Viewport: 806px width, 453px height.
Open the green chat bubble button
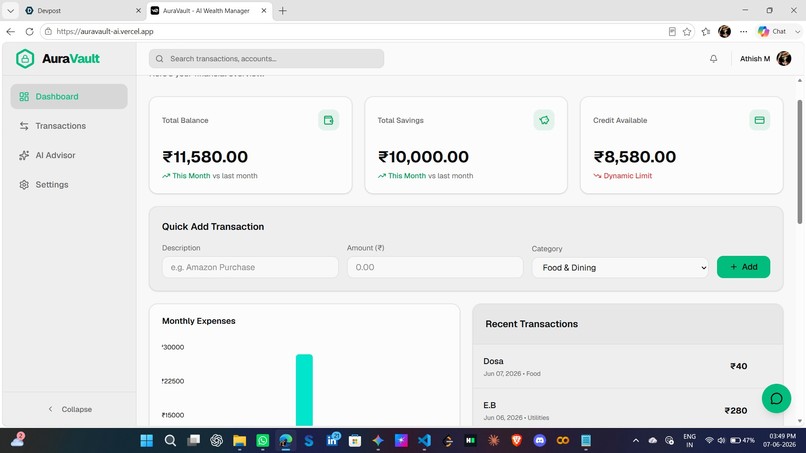pos(776,398)
